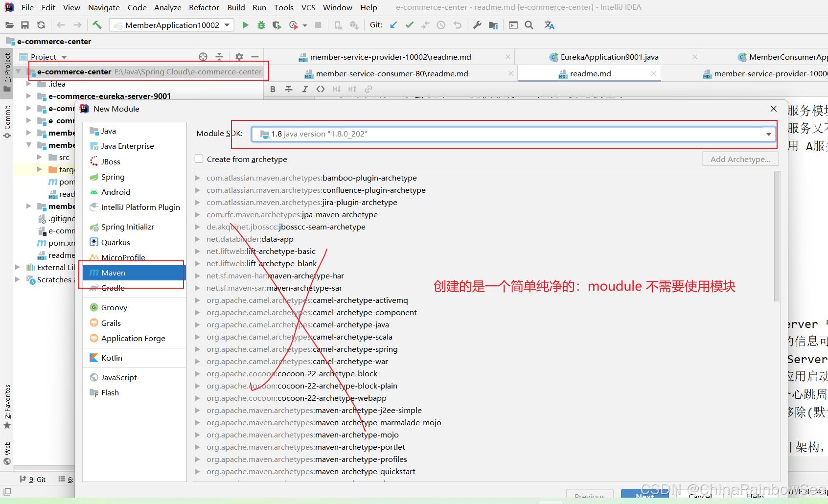Screen dimensions: 828x504
Task: Click Bold formatting icon in markdown editor
Action: click(273, 89)
